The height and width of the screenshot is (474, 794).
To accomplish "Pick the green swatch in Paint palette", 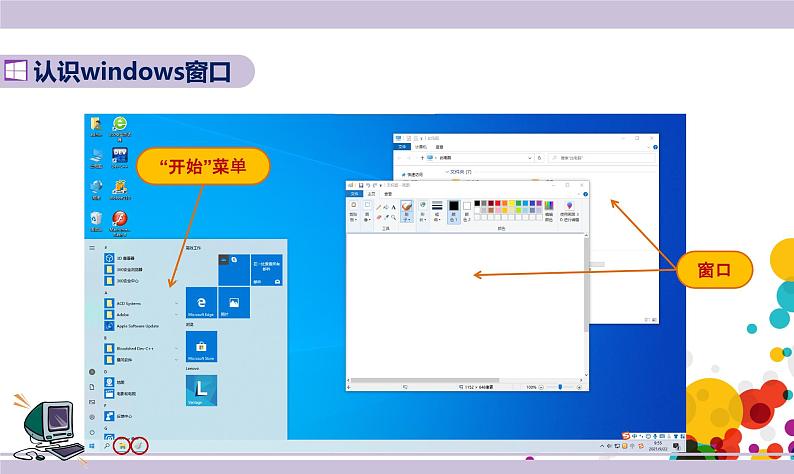I will 519,203.
